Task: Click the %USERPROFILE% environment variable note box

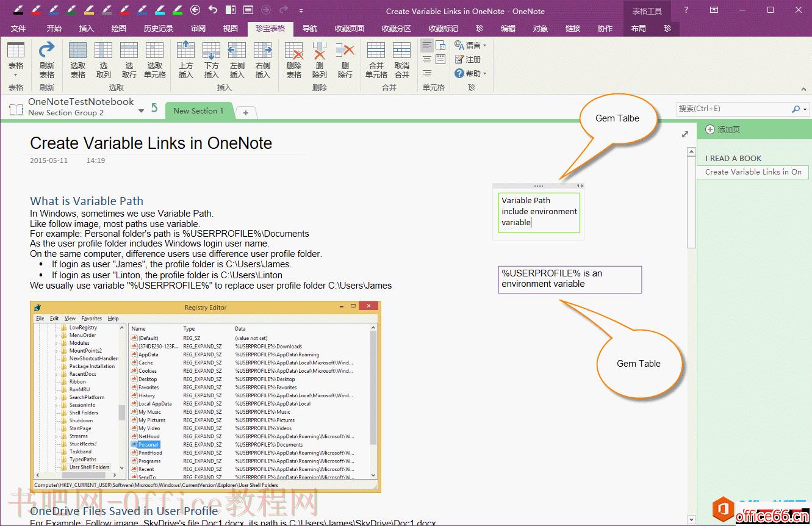Action: pos(570,279)
